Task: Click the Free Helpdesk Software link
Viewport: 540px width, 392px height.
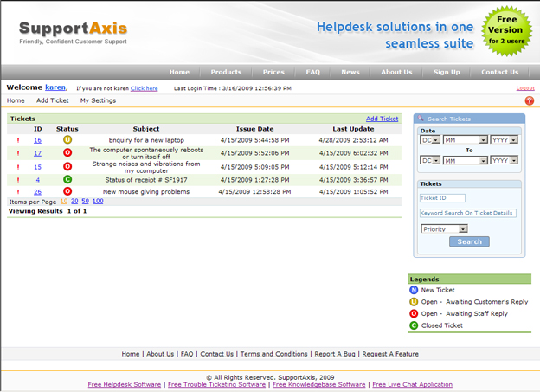Action: tap(125, 384)
